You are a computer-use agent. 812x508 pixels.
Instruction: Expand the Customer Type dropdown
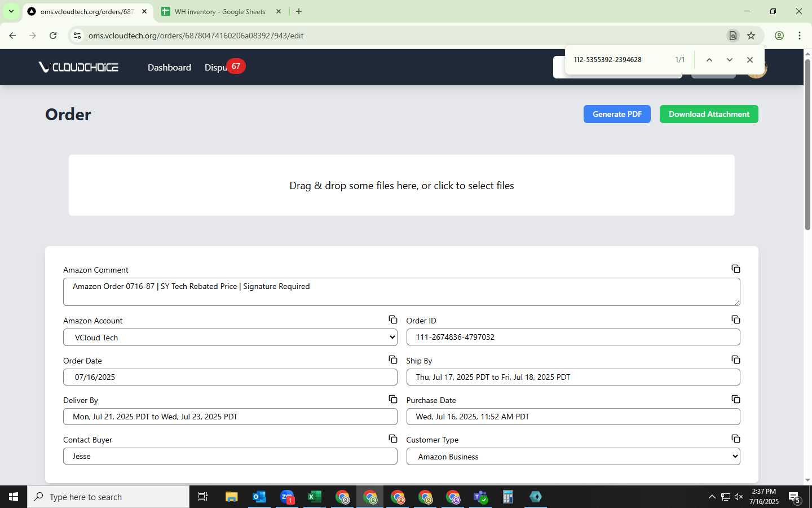(x=573, y=457)
